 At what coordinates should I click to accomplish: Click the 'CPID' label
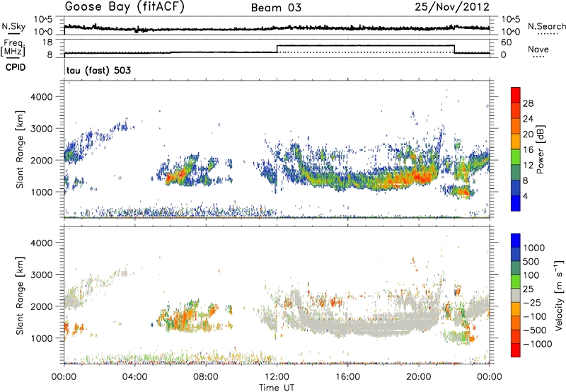(x=16, y=67)
